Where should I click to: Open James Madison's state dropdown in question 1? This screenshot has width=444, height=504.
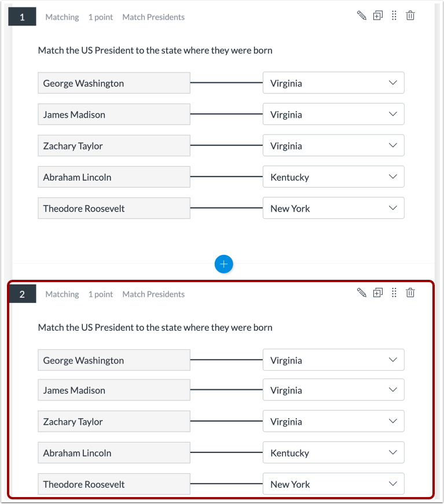333,114
